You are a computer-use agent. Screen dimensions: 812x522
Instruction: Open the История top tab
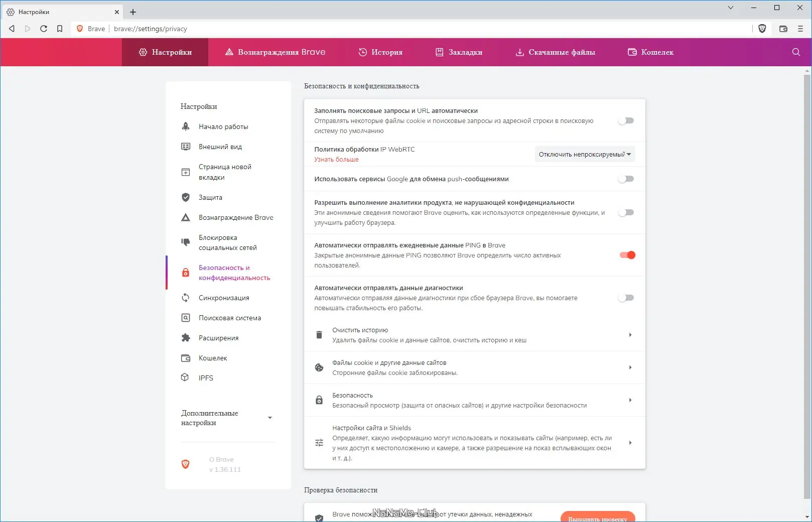pos(380,52)
